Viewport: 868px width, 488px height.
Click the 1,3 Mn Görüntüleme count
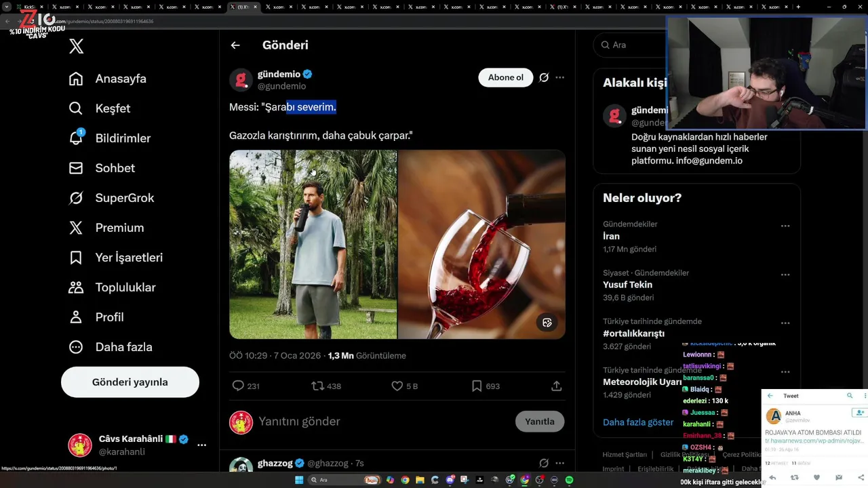tap(367, 356)
